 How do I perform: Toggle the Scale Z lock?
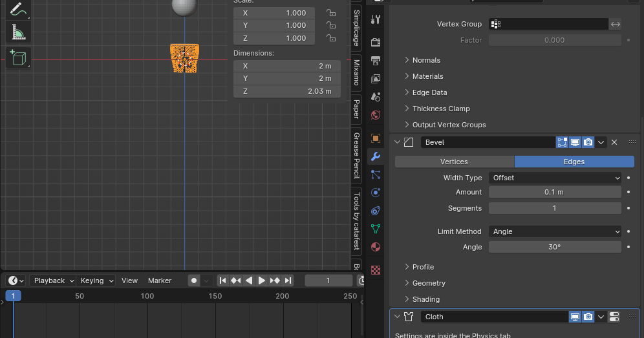pos(331,38)
